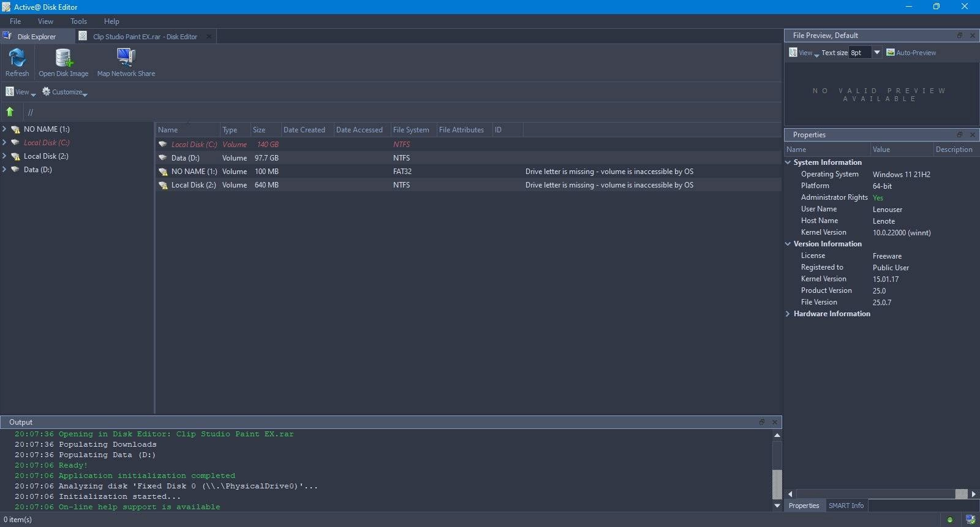
Task: Select Local Disk (2:) row in list
Action: (469, 185)
